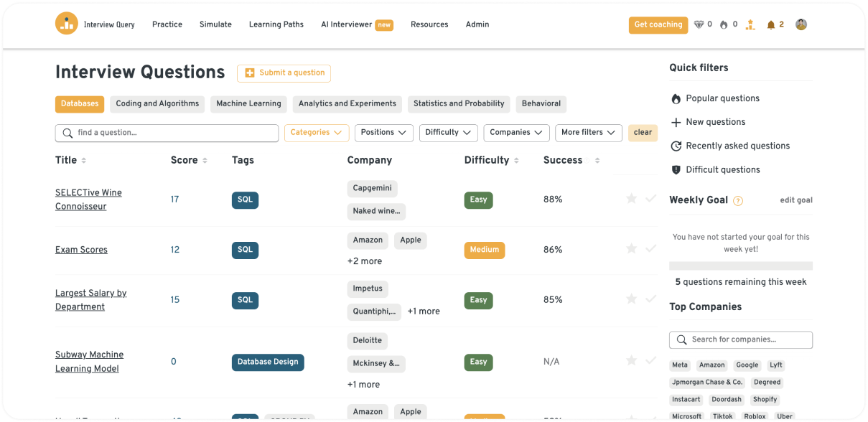Open Learning Paths in the top navigation
Image resolution: width=868 pixels, height=422 pixels.
(276, 24)
